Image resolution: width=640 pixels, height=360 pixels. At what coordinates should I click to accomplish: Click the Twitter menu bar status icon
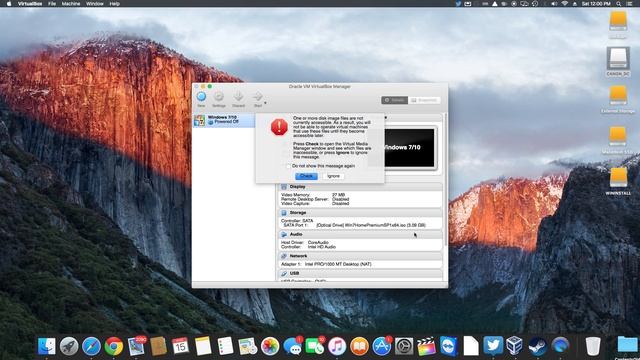click(x=458, y=4)
